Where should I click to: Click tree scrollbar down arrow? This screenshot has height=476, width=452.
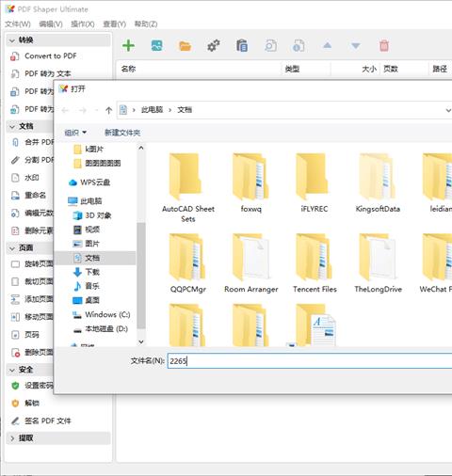pyautogui.click(x=141, y=341)
